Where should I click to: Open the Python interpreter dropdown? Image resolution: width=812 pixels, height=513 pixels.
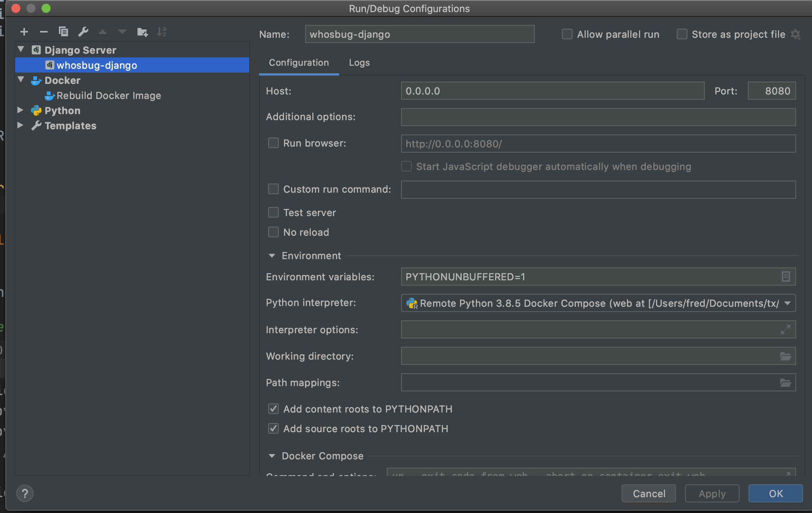point(598,303)
